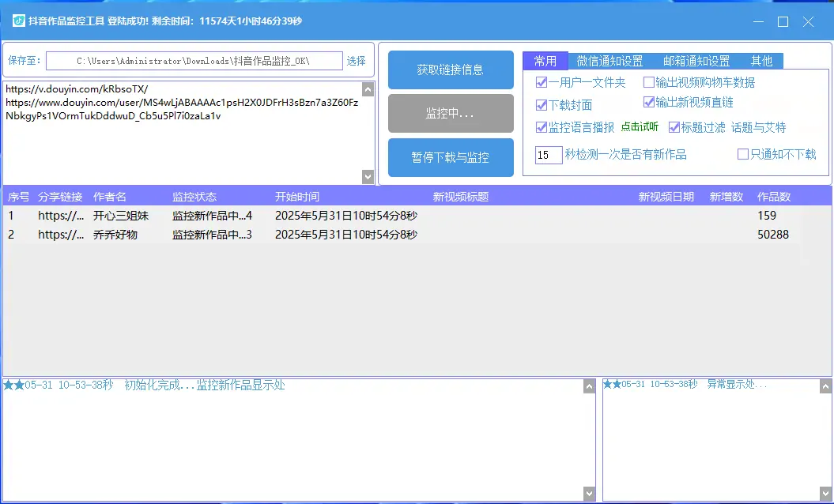This screenshot has width=834, height=504.
Task: Click the 新增数 column header
Action: (x=726, y=197)
